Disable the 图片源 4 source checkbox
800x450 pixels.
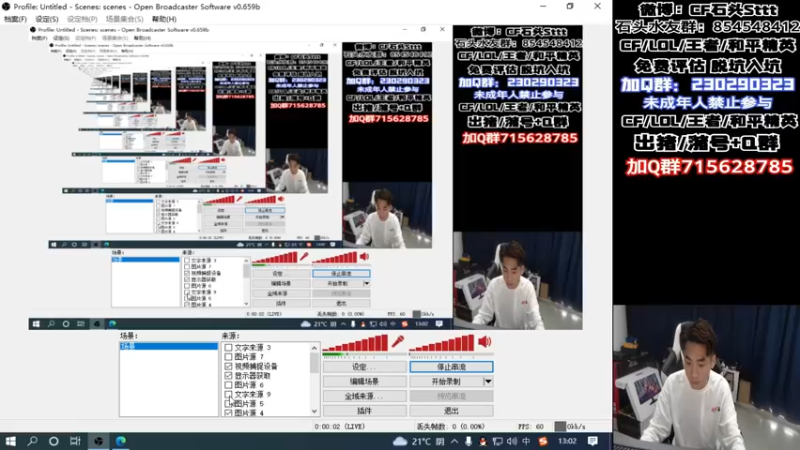[228, 413]
